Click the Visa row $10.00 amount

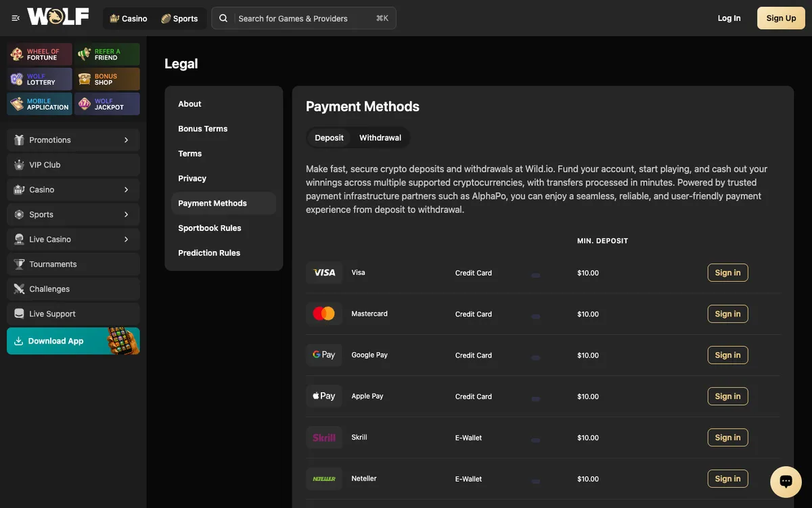pos(588,273)
